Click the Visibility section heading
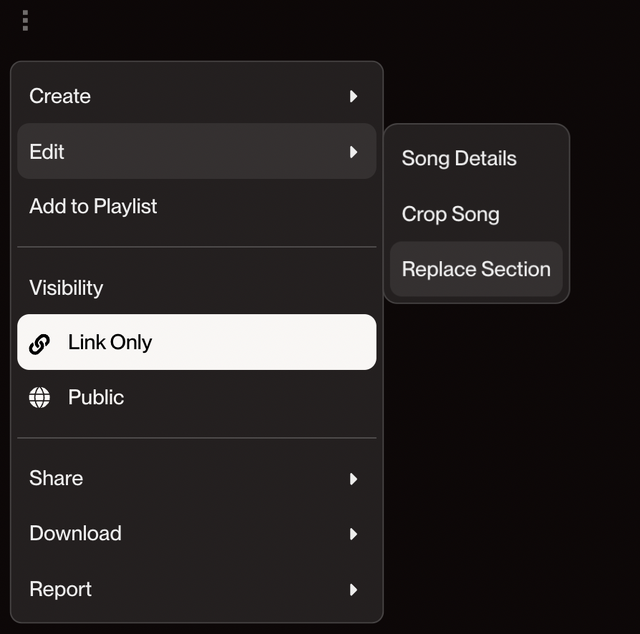The width and height of the screenshot is (640, 634). (x=66, y=288)
